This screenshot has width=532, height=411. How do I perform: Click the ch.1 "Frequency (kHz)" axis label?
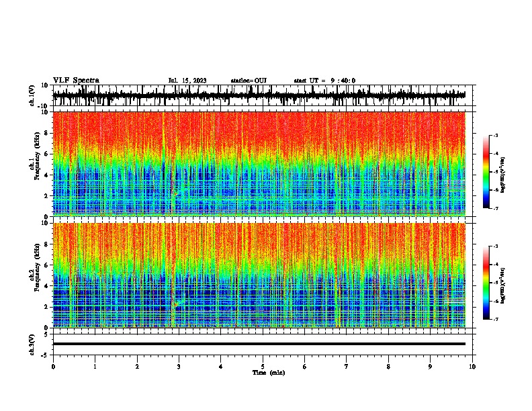(x=36, y=157)
